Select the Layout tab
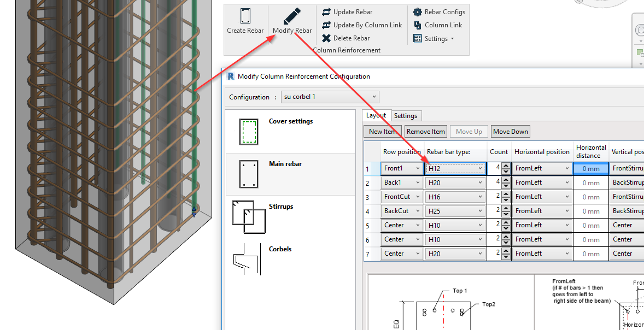Image resolution: width=644 pixels, height=330 pixels. (x=376, y=115)
